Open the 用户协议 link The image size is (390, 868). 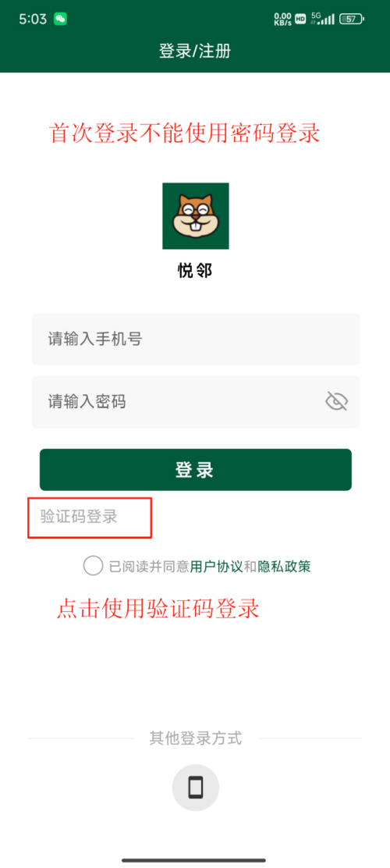pyautogui.click(x=216, y=566)
